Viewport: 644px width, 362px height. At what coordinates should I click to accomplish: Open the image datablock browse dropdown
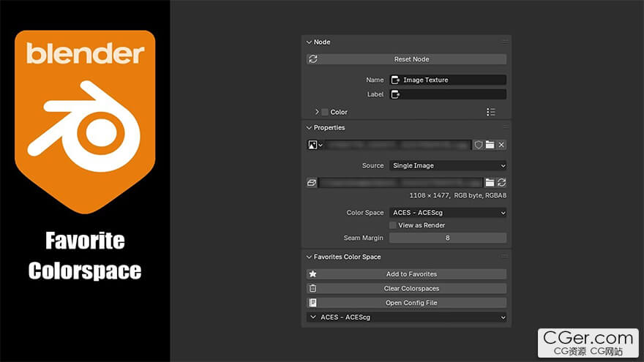click(315, 145)
